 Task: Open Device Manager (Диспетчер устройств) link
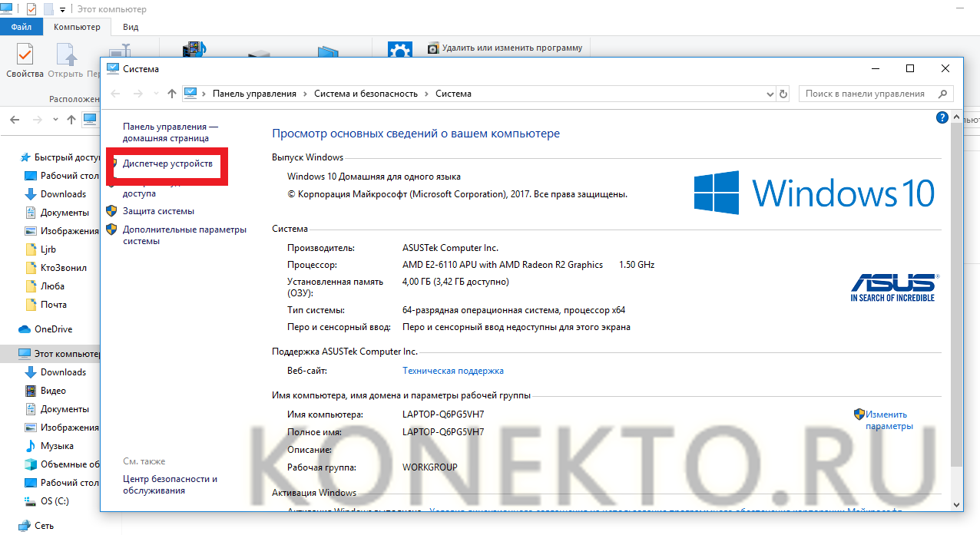coord(167,164)
